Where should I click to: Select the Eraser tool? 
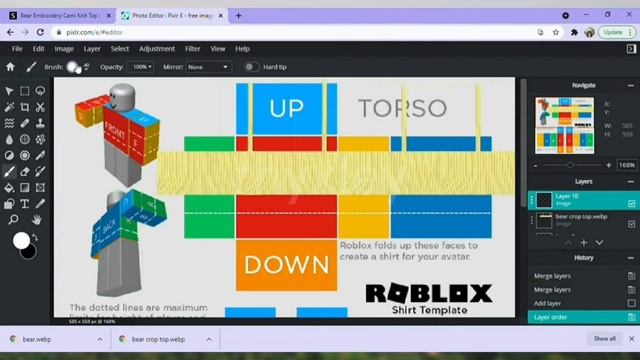24,171
